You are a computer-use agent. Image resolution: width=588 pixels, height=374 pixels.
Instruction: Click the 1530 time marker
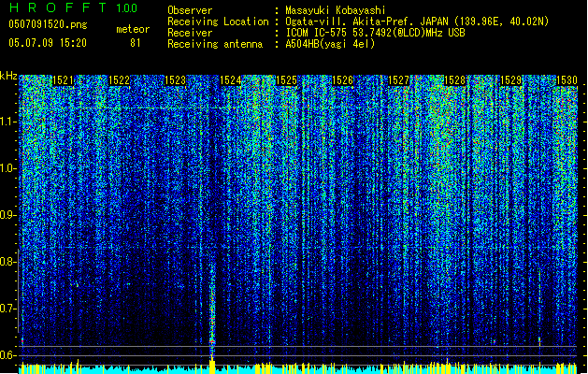566,80
